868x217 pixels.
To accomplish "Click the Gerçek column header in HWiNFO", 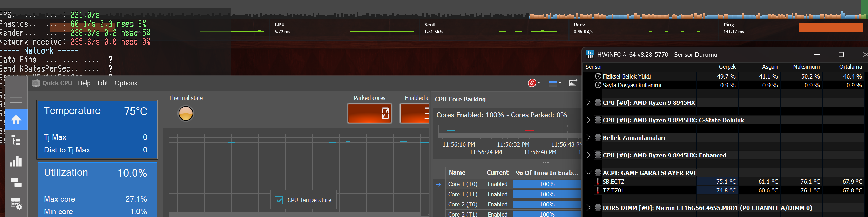I will [x=717, y=67].
